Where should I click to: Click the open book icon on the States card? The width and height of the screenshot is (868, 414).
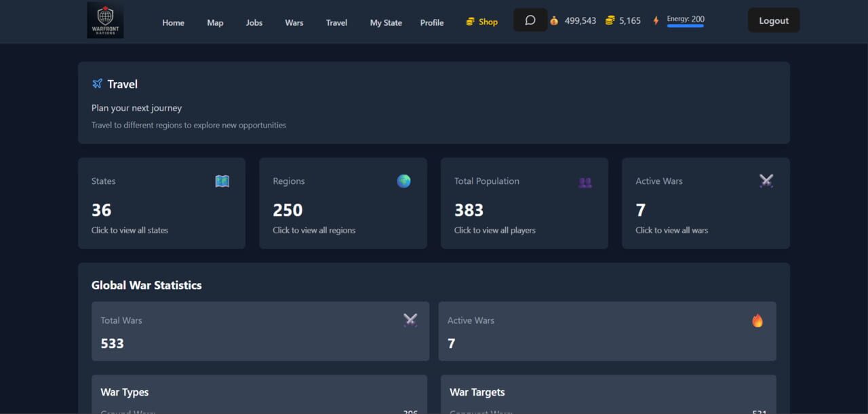tap(222, 181)
